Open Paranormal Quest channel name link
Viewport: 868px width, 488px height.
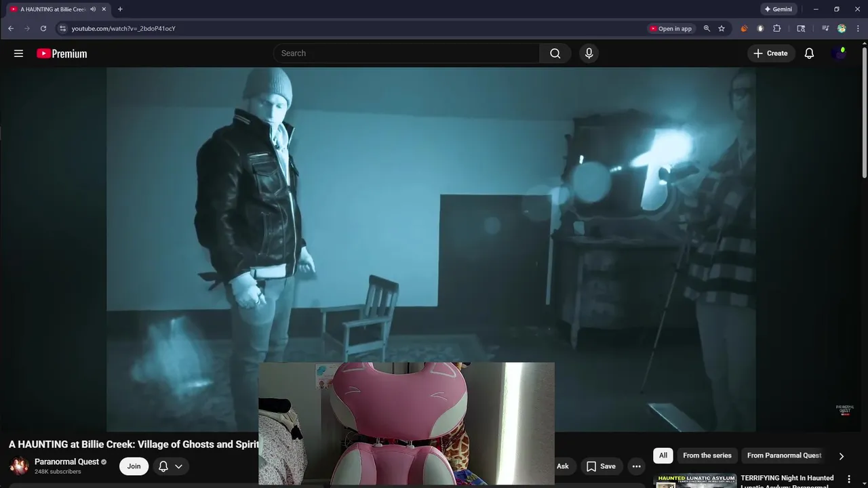click(x=66, y=462)
